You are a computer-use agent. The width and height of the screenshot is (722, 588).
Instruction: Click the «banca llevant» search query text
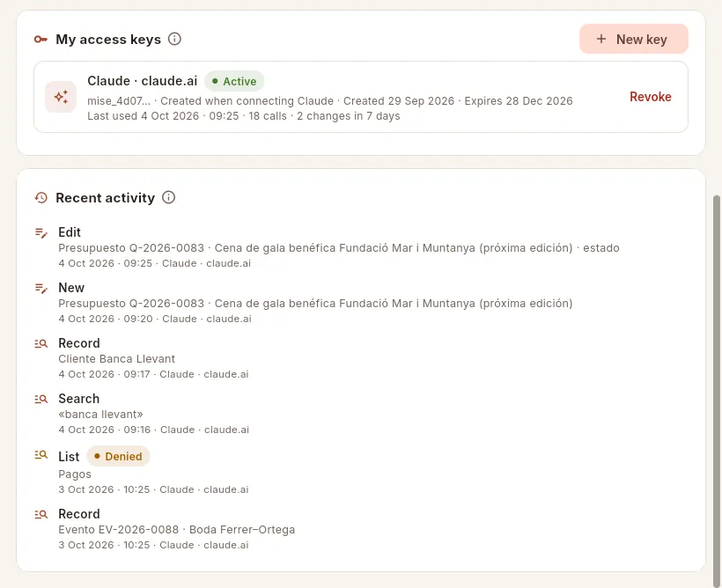(x=101, y=415)
